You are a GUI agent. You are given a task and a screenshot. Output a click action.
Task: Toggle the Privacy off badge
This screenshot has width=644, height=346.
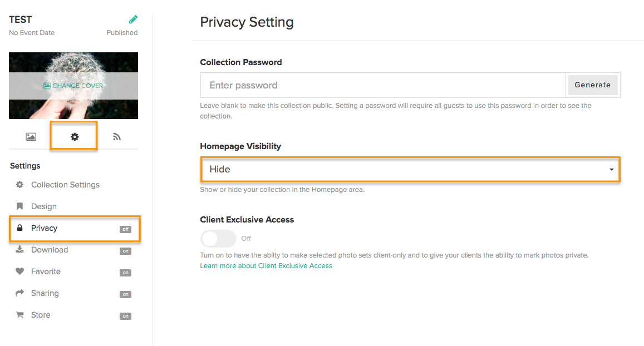click(126, 229)
